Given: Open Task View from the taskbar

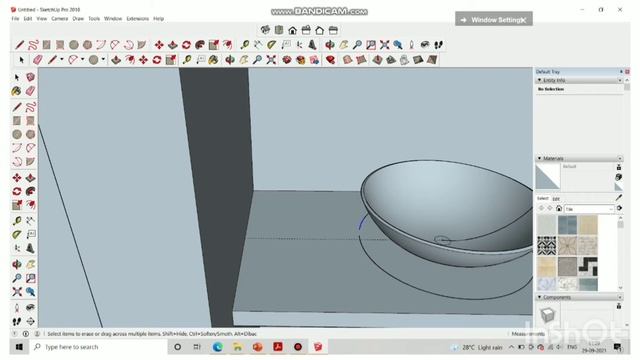Looking at the screenshot, I should point(197,347).
